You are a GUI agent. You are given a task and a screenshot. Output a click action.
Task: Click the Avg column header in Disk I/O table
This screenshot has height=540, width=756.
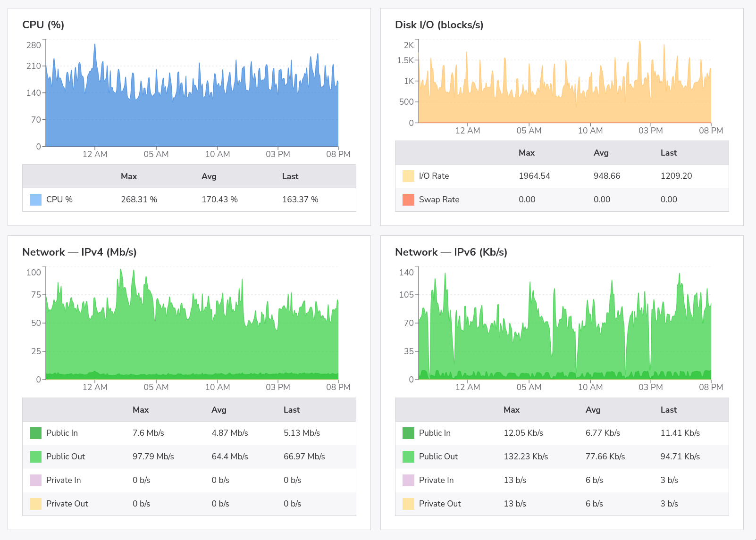point(601,153)
